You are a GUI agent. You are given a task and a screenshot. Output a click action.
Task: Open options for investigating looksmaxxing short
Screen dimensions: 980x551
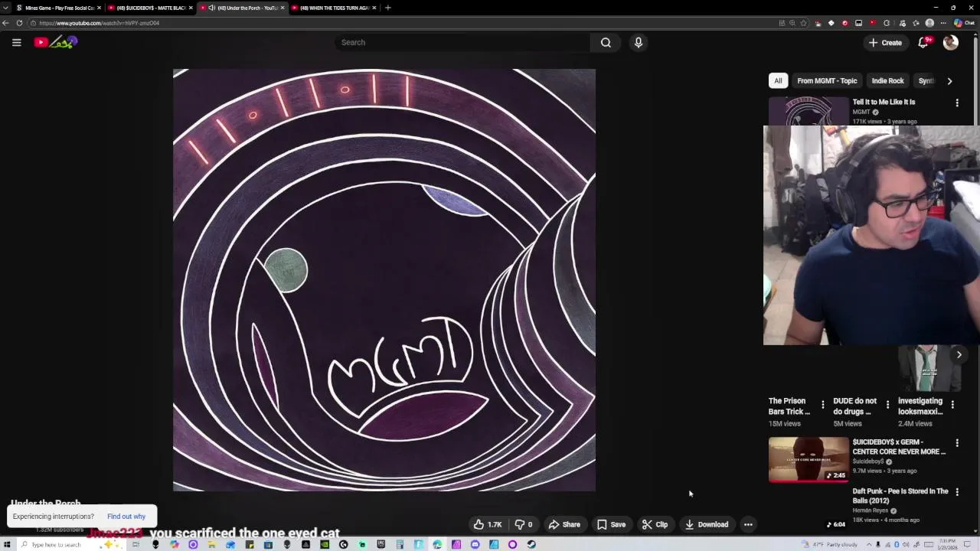(x=952, y=404)
